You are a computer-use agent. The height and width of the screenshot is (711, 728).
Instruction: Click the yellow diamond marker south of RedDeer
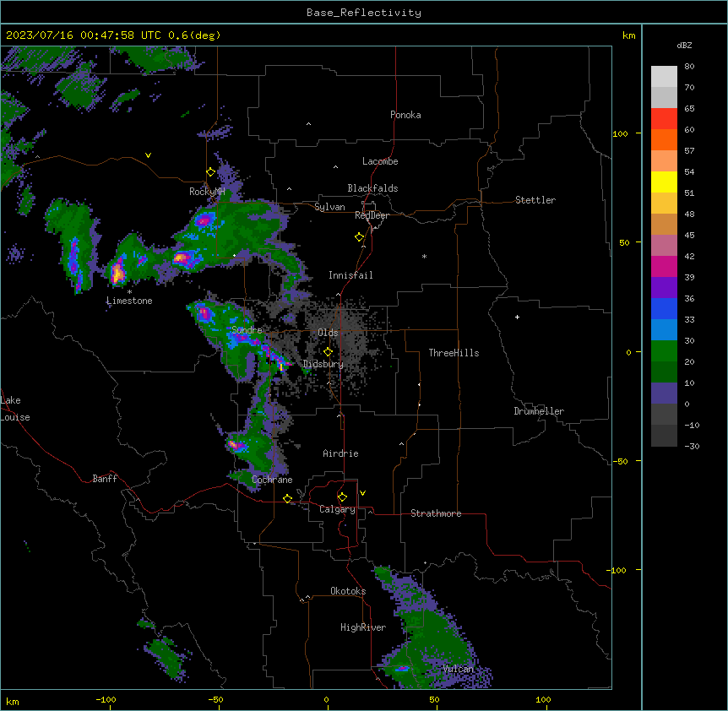(x=360, y=236)
